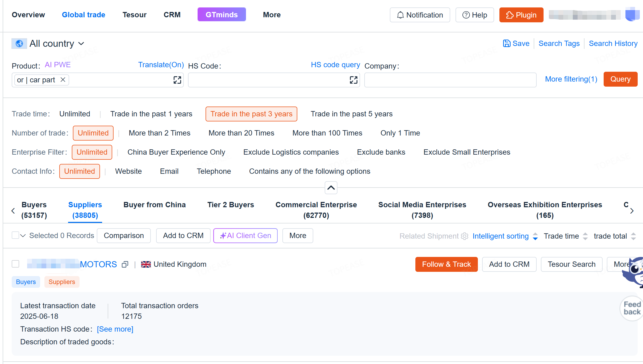Open the CRM menu
This screenshot has height=364, width=643.
tap(172, 15)
